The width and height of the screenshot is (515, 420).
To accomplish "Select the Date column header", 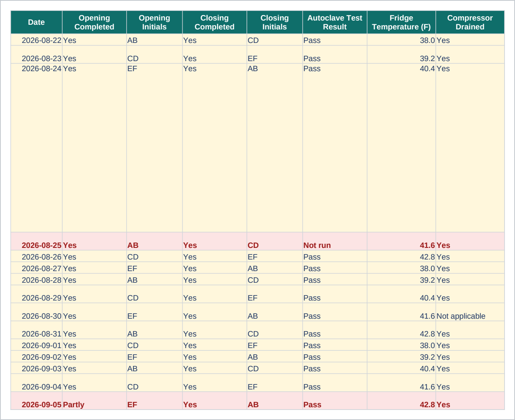I will click(x=36, y=22).
